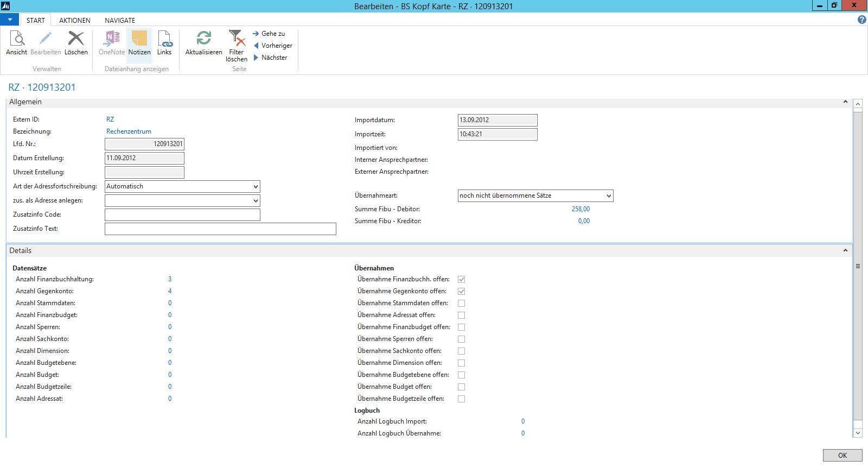The height and width of the screenshot is (467, 868).
Task: Open the Notizen notes panel
Action: [139, 43]
